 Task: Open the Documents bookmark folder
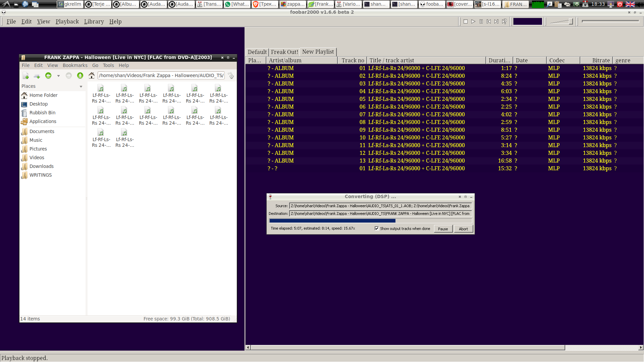(42, 131)
